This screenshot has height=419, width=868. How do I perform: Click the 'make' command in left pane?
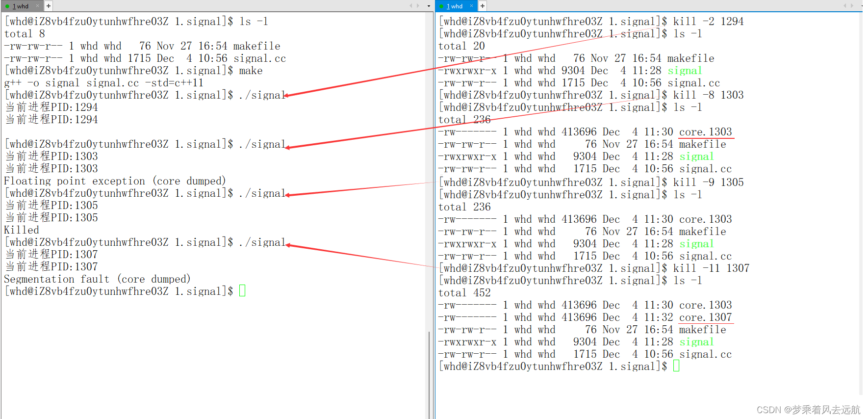pyautogui.click(x=251, y=71)
